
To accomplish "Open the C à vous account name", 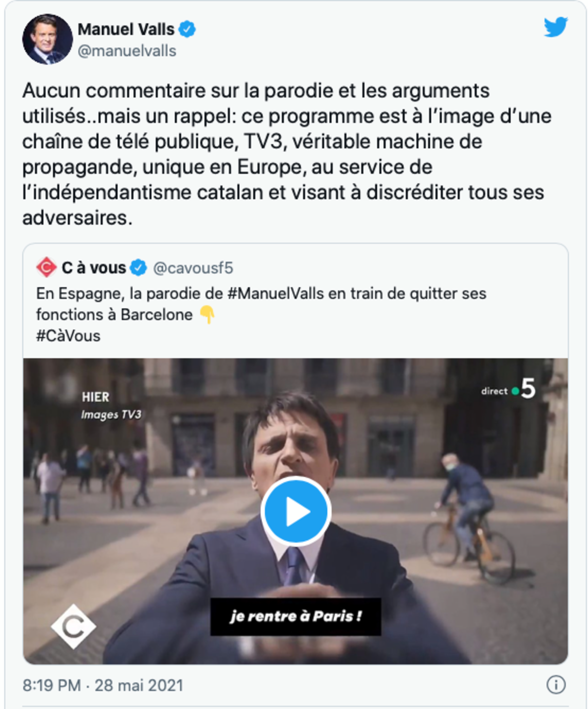I will tap(94, 268).
